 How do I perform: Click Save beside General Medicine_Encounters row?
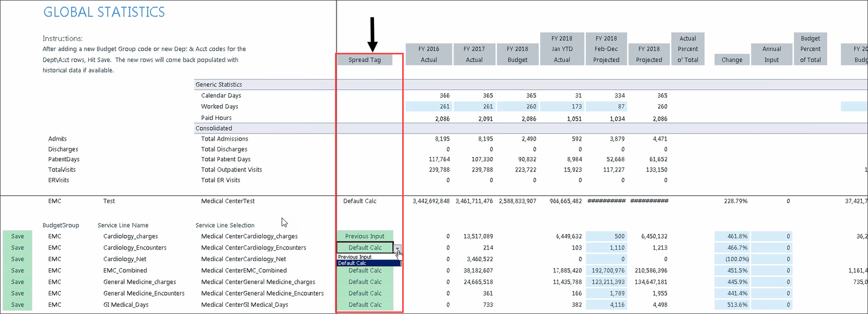pos(17,293)
